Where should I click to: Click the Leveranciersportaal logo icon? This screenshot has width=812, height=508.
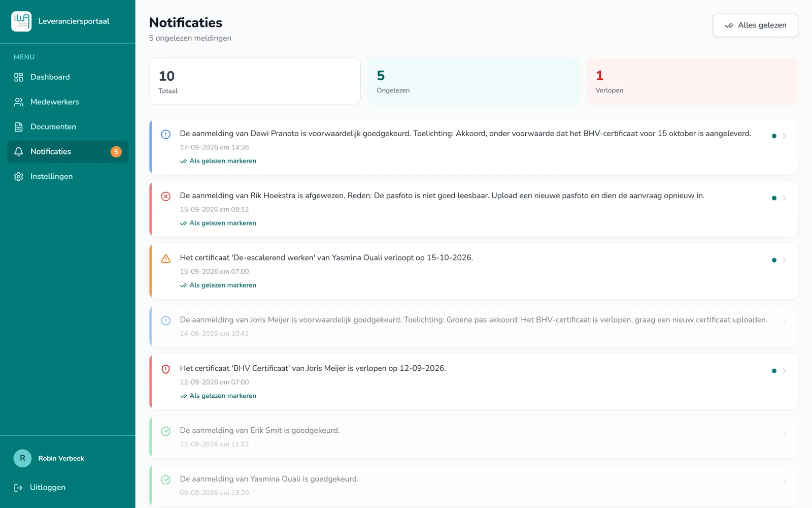(x=21, y=21)
